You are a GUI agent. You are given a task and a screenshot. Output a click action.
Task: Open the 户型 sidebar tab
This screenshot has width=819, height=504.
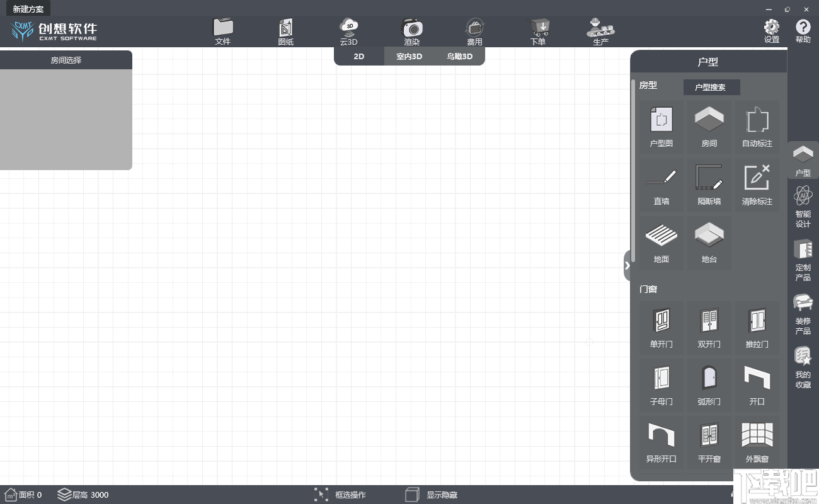click(803, 161)
